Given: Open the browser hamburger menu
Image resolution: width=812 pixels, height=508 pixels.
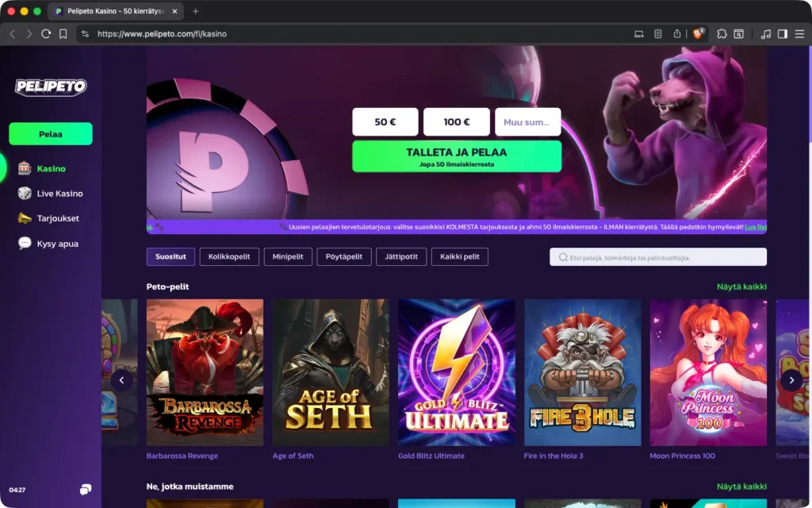Looking at the screenshot, I should tap(799, 34).
